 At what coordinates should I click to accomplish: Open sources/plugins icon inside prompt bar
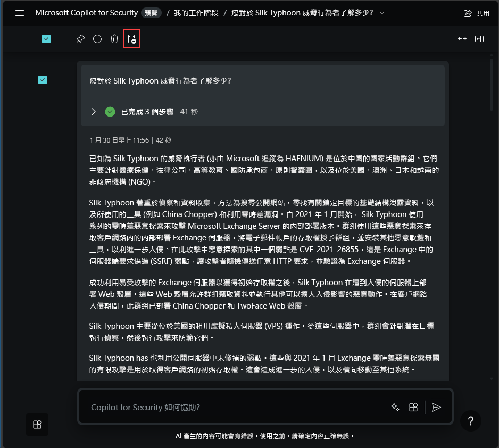click(x=413, y=407)
